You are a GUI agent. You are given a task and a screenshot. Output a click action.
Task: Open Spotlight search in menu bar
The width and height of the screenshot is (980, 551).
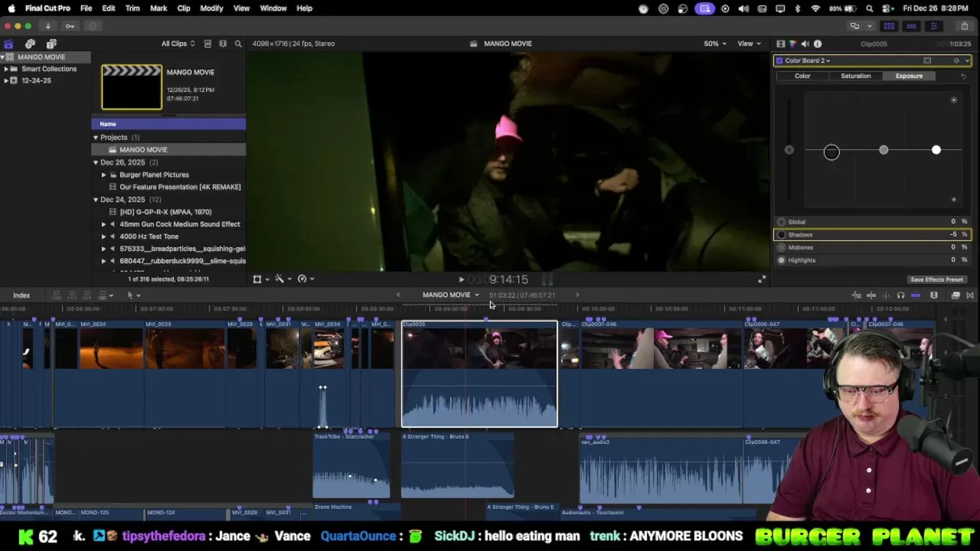pos(870,8)
